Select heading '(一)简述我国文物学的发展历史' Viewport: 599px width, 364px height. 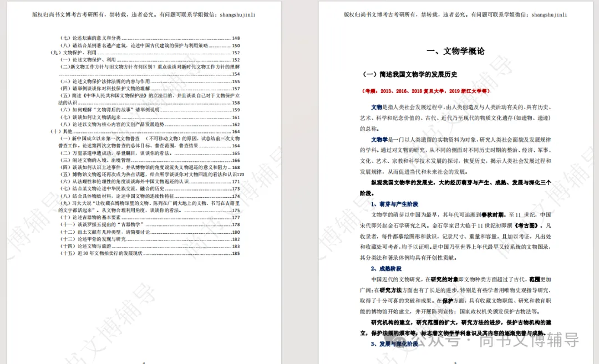click(x=409, y=74)
